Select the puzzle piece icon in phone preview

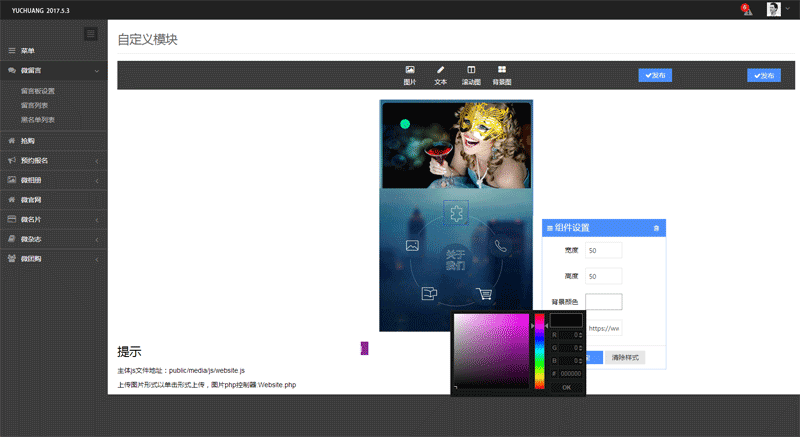456,212
